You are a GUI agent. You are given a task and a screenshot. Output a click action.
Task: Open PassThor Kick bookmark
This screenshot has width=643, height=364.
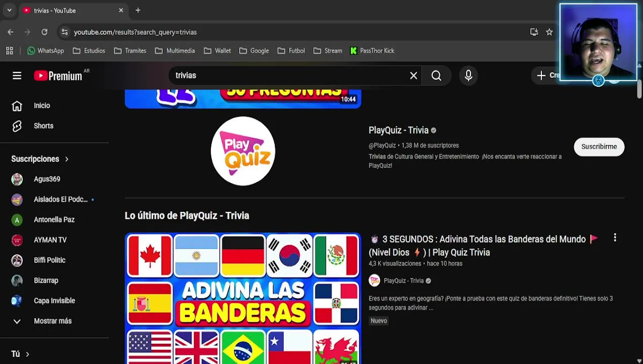[372, 51]
